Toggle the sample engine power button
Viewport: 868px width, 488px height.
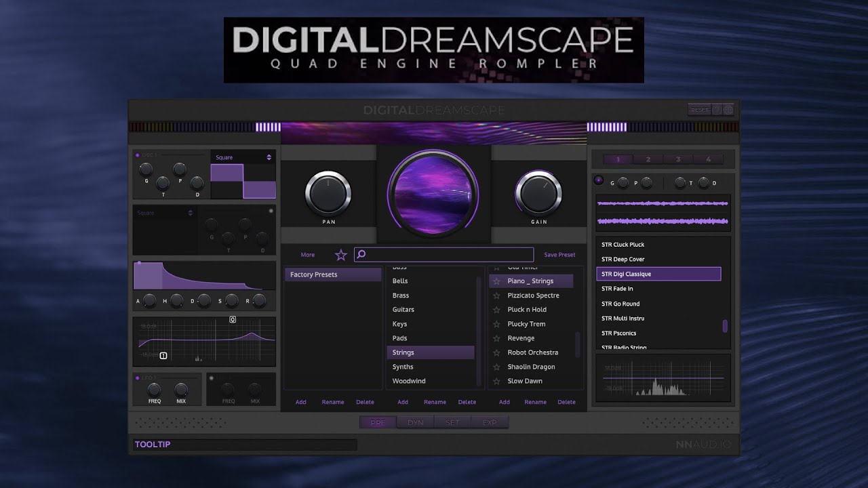(598, 180)
